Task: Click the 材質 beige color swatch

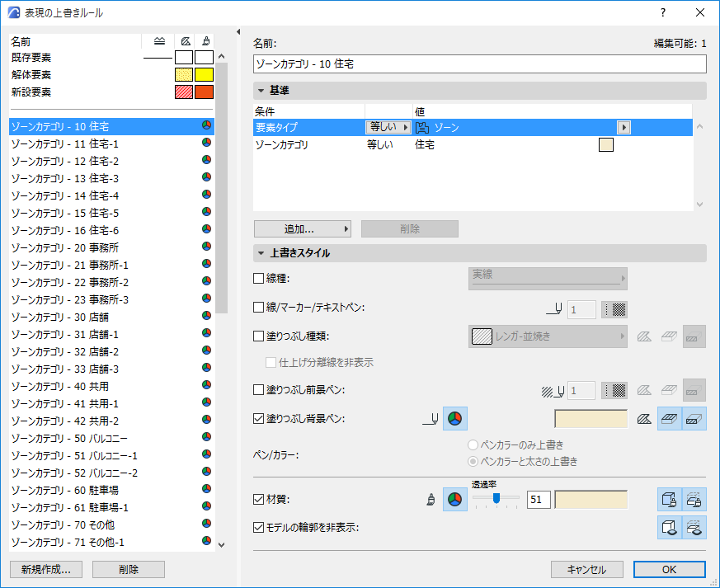Action: click(591, 500)
